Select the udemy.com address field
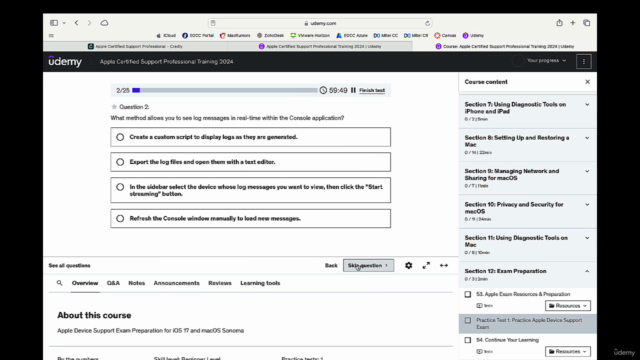Image resolution: width=640 pixels, height=360 pixels. point(320,23)
